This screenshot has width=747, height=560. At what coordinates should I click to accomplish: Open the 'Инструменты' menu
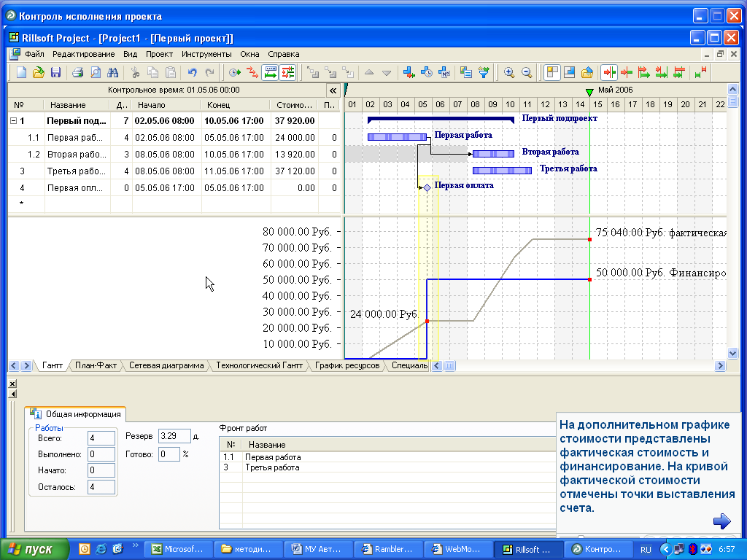point(206,54)
